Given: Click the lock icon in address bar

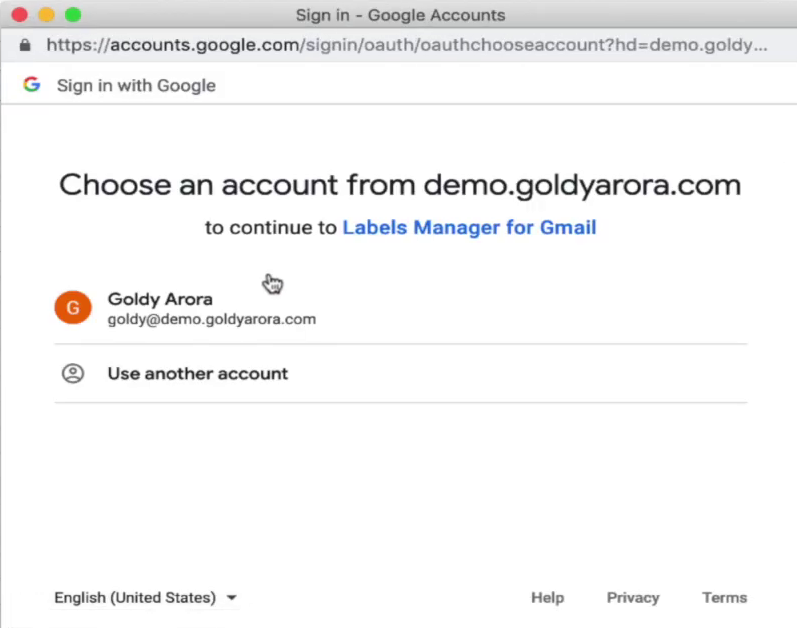Looking at the screenshot, I should (x=25, y=45).
